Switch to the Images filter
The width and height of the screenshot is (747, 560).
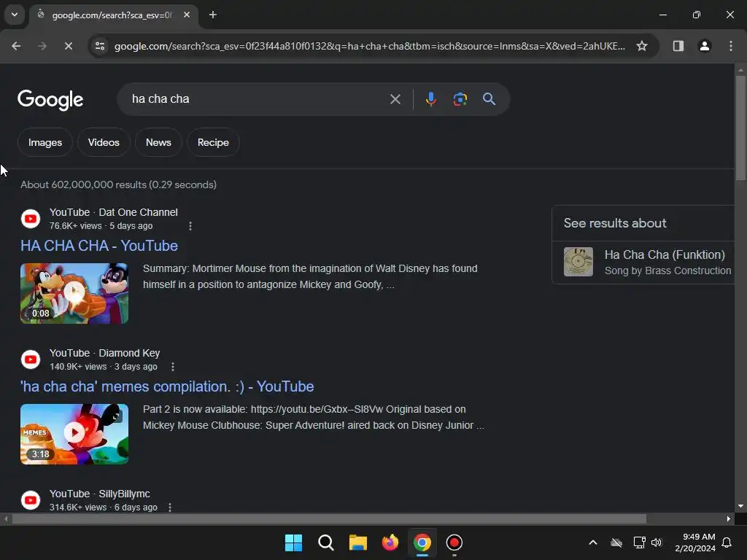point(45,142)
